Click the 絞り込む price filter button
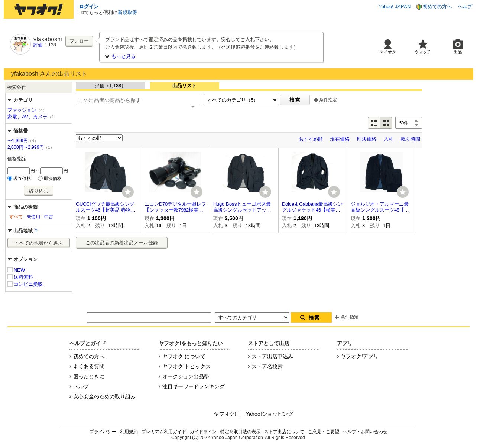477x448 pixels. point(39,191)
